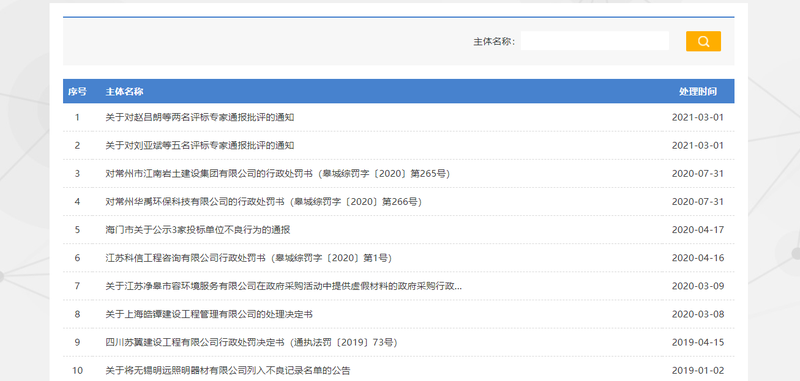800x381 pixels.
Task: Open 关于对赵吕朗等两名评标专家通报批评的通知
Action: point(200,117)
